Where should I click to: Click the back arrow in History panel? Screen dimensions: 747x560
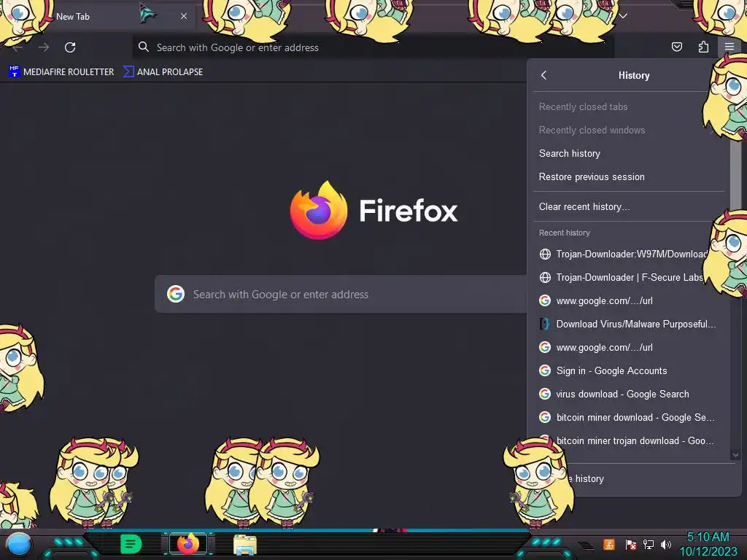pos(544,75)
